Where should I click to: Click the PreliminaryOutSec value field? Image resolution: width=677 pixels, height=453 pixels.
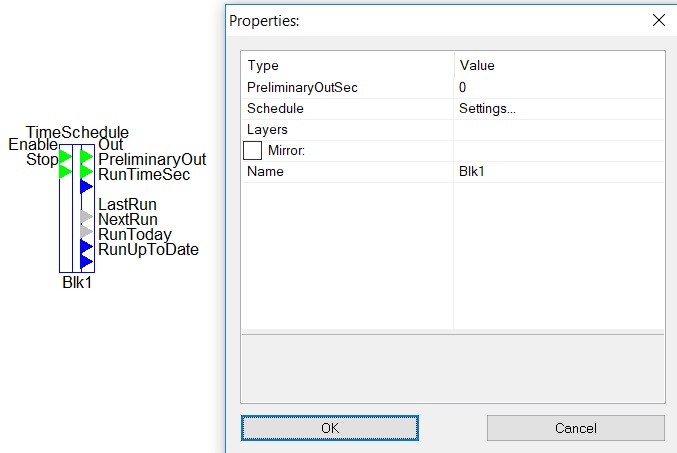559,88
